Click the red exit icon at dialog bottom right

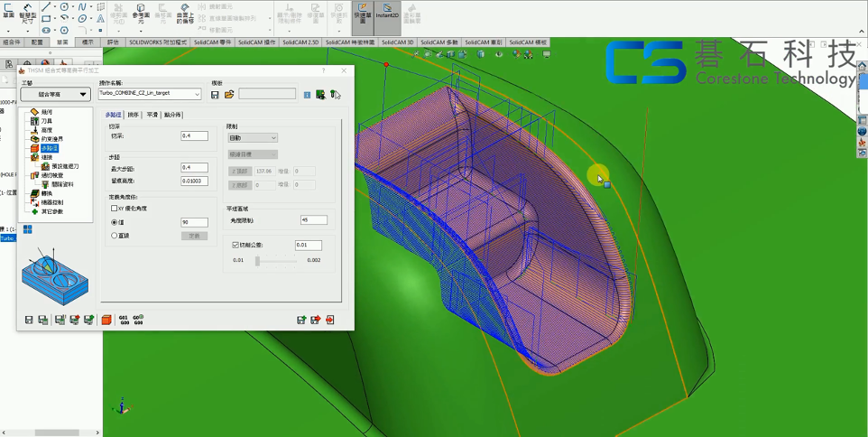(x=330, y=320)
